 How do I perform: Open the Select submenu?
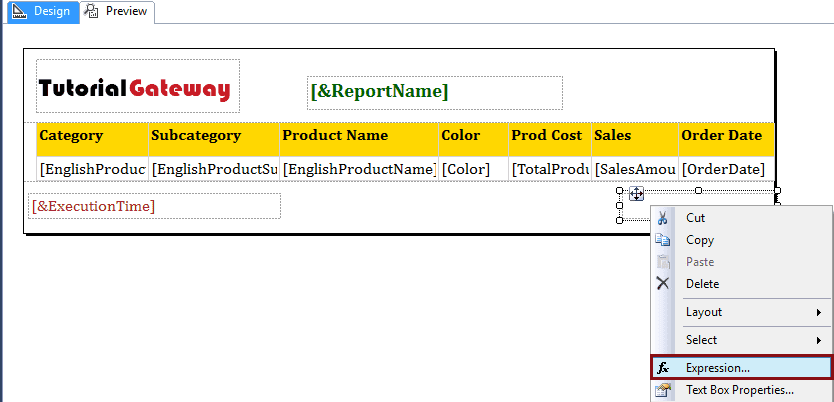click(741, 340)
